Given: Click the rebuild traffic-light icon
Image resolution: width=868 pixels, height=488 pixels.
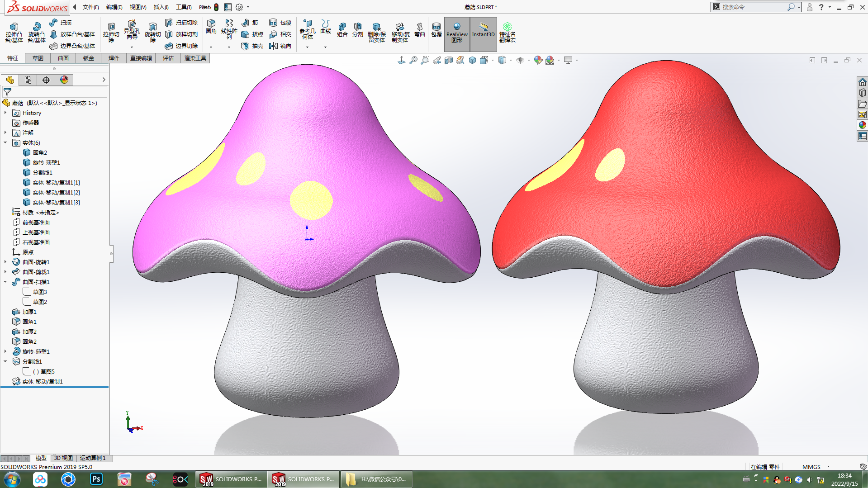Looking at the screenshot, I should pos(217,7).
